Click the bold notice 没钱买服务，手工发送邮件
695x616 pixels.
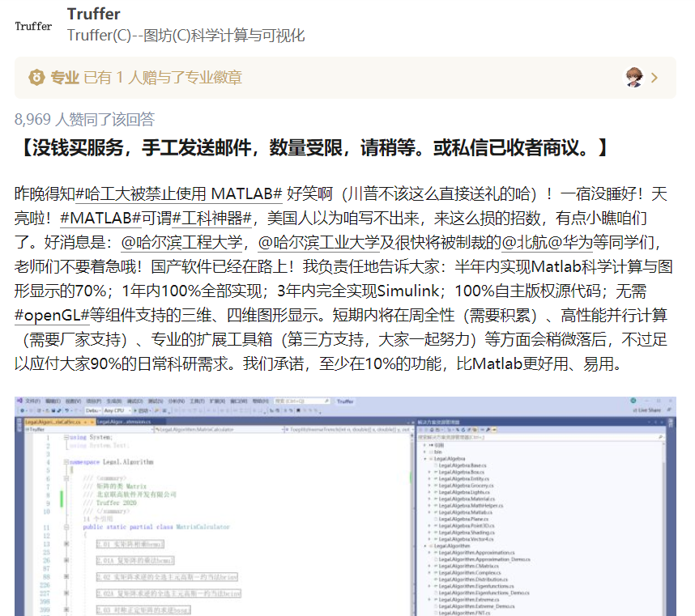(x=143, y=147)
